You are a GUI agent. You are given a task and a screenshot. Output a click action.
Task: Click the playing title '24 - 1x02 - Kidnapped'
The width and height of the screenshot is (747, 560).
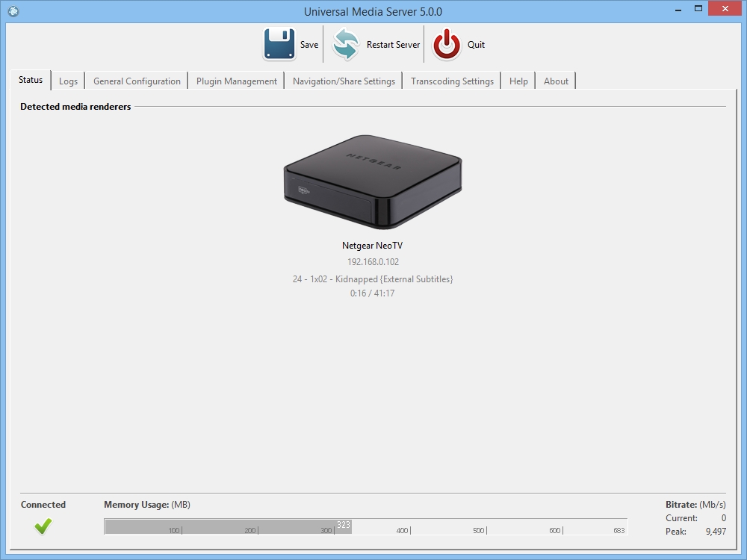pos(373,279)
